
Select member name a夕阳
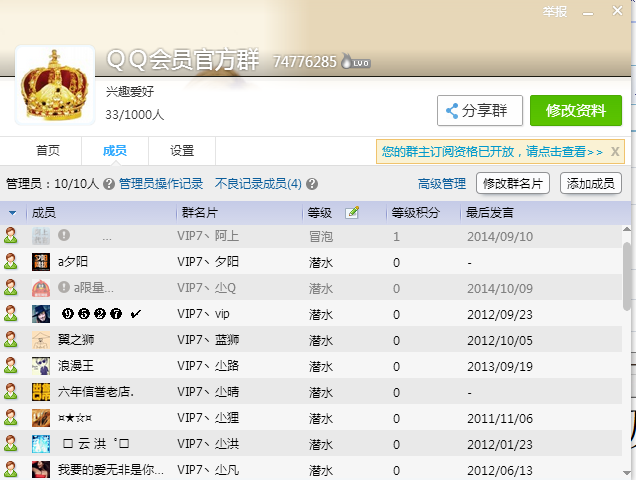coord(73,262)
